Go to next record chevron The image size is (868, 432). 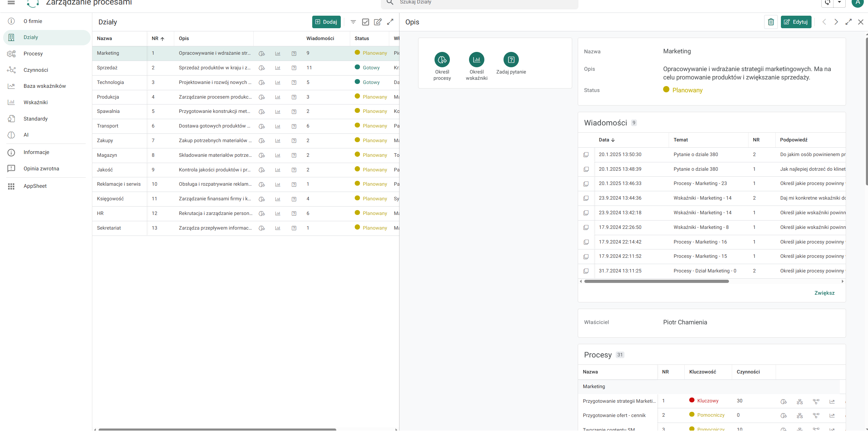(x=836, y=22)
